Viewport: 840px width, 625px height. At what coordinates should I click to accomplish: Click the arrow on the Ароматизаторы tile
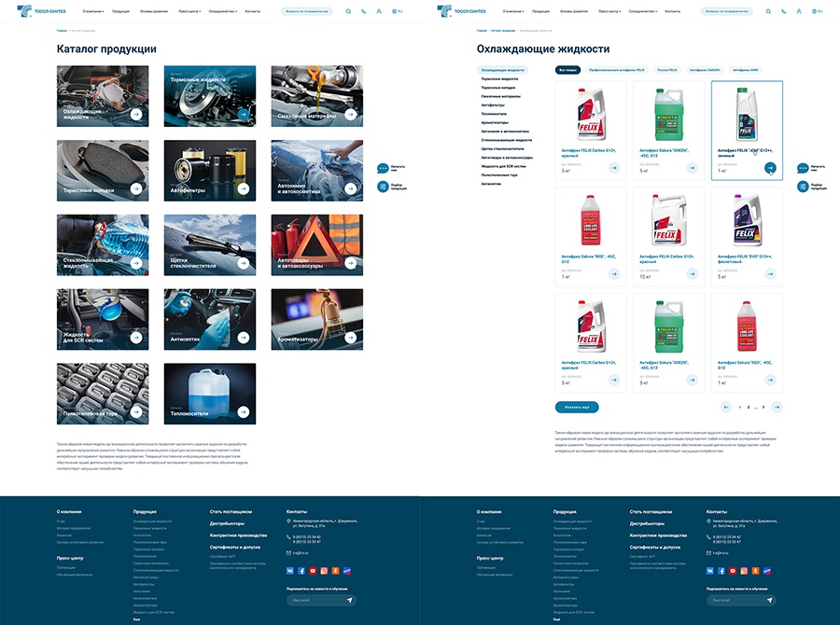click(350, 338)
